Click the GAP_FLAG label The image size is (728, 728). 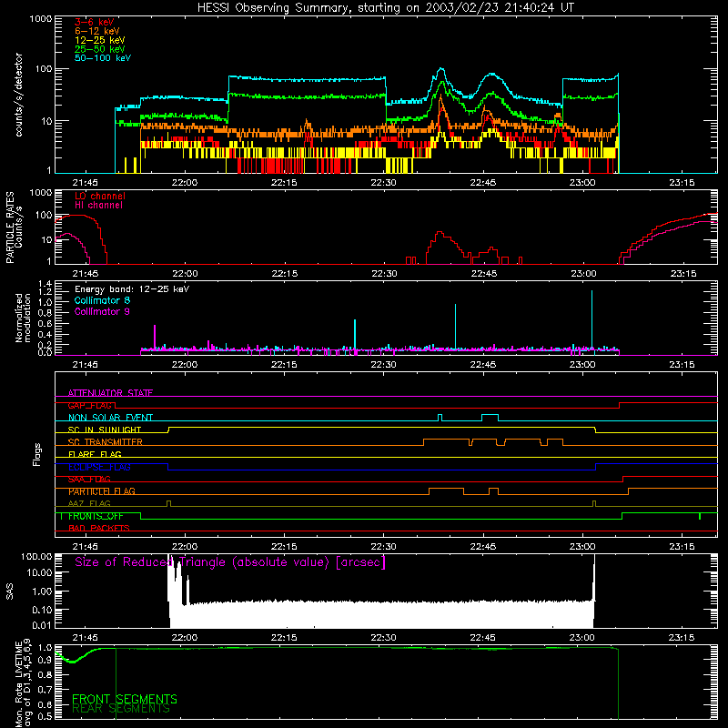89,405
